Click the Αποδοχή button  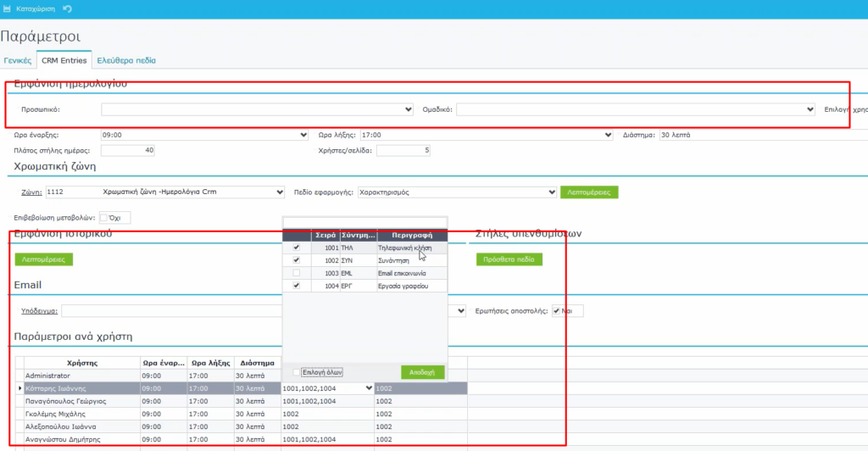tap(422, 372)
